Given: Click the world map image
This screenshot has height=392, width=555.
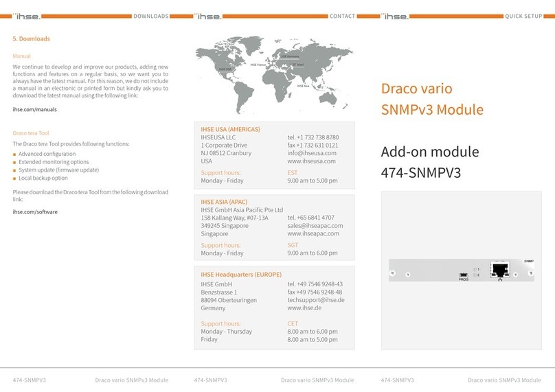Looking at the screenshot, I should click(274, 75).
